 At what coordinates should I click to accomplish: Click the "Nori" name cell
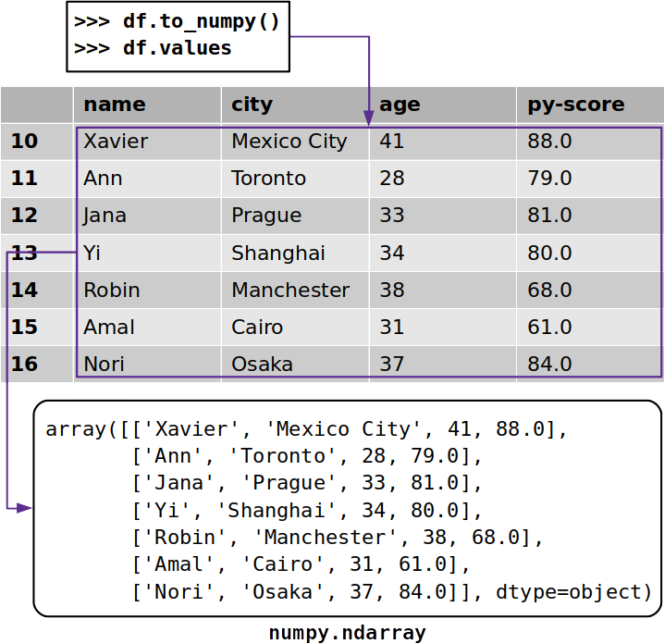[x=104, y=364]
